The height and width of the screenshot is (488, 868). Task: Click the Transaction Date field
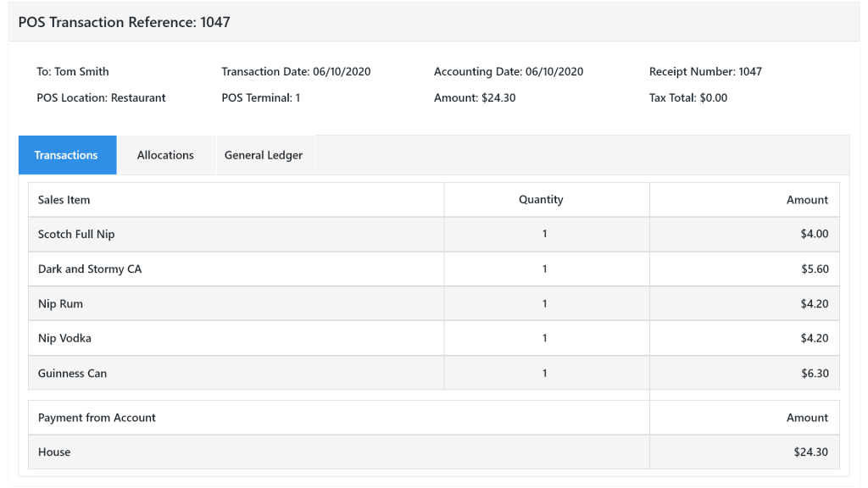pos(296,71)
